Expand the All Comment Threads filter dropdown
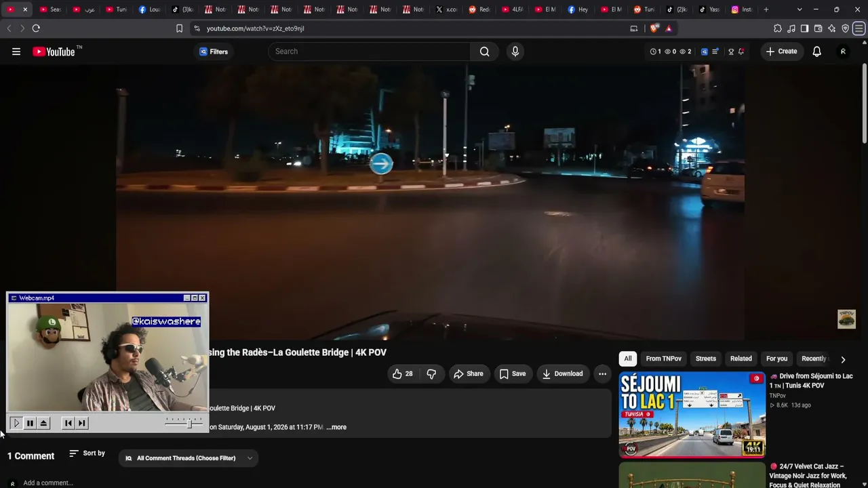This screenshot has height=488, width=868. (x=189, y=458)
